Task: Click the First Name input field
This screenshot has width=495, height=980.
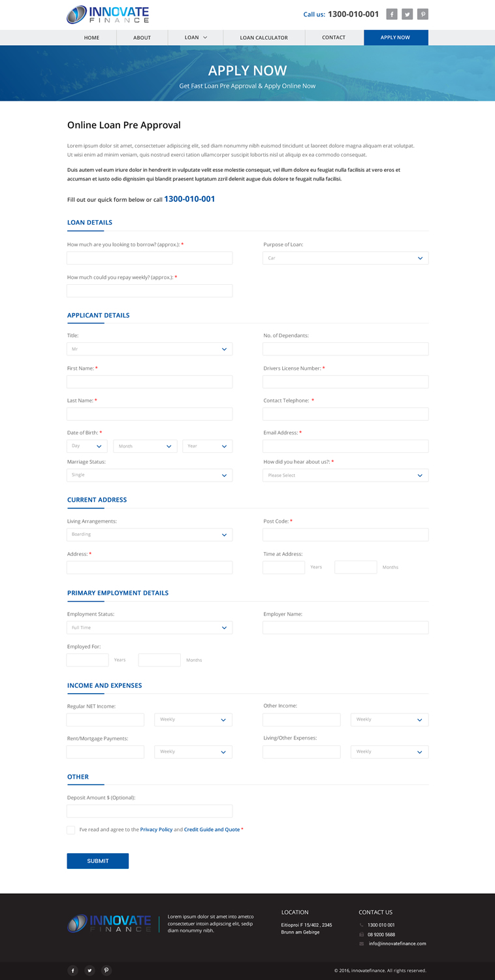Action: (x=150, y=382)
